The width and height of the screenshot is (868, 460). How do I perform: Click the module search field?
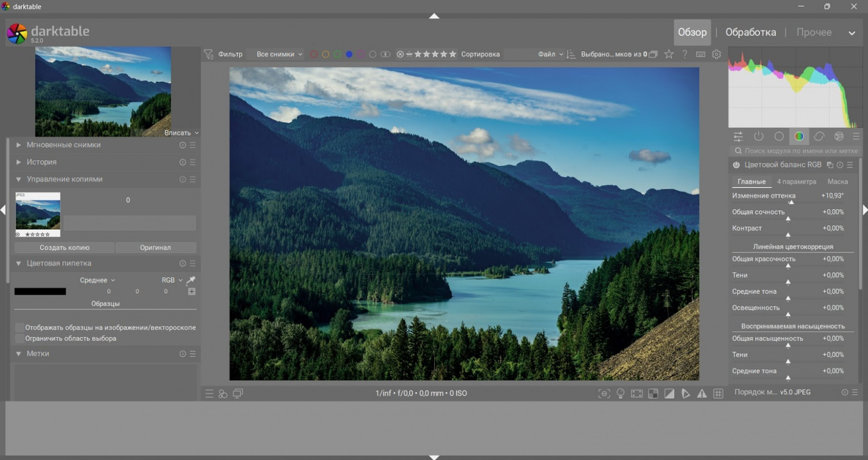pyautogui.click(x=799, y=151)
